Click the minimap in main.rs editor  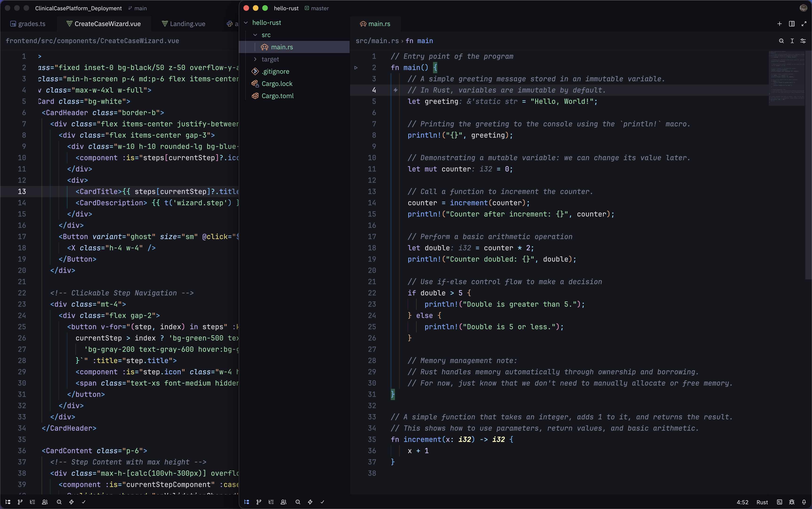(786, 78)
